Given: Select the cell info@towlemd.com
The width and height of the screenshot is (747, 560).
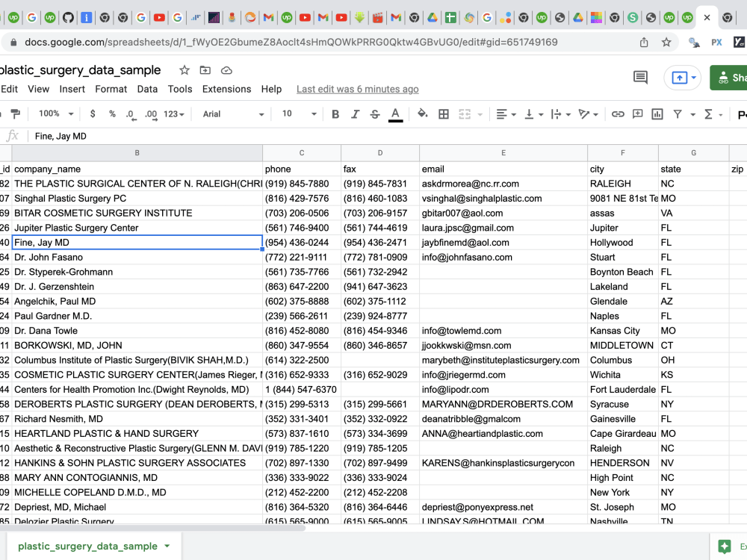Looking at the screenshot, I should pos(503,331).
